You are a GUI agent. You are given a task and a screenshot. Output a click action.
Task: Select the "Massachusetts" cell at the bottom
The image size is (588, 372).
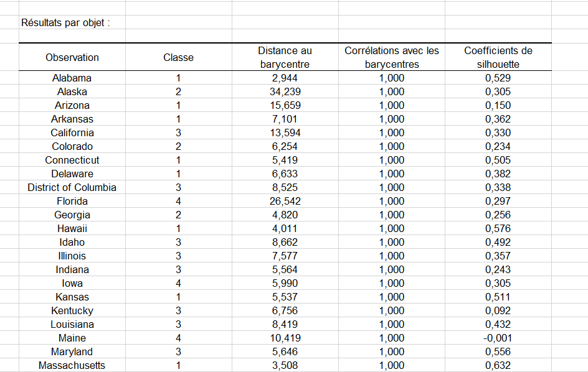[72, 365]
